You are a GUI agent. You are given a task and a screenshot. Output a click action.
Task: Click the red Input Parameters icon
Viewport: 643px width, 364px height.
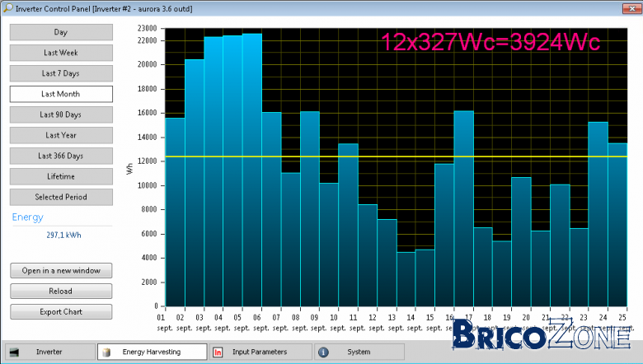[218, 352]
